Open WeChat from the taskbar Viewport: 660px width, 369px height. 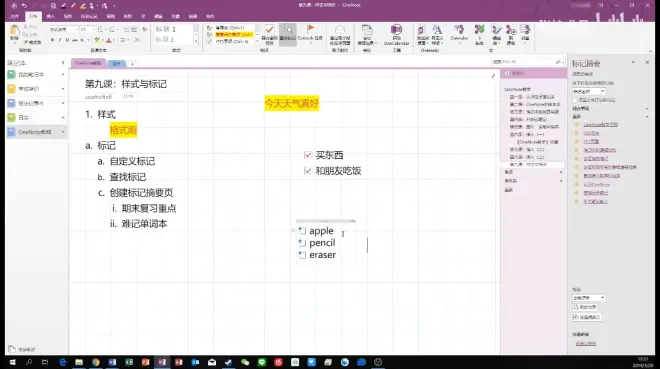(x=245, y=362)
